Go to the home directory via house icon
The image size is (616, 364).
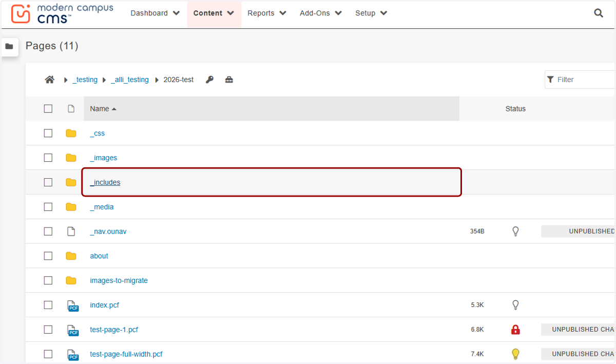click(50, 80)
